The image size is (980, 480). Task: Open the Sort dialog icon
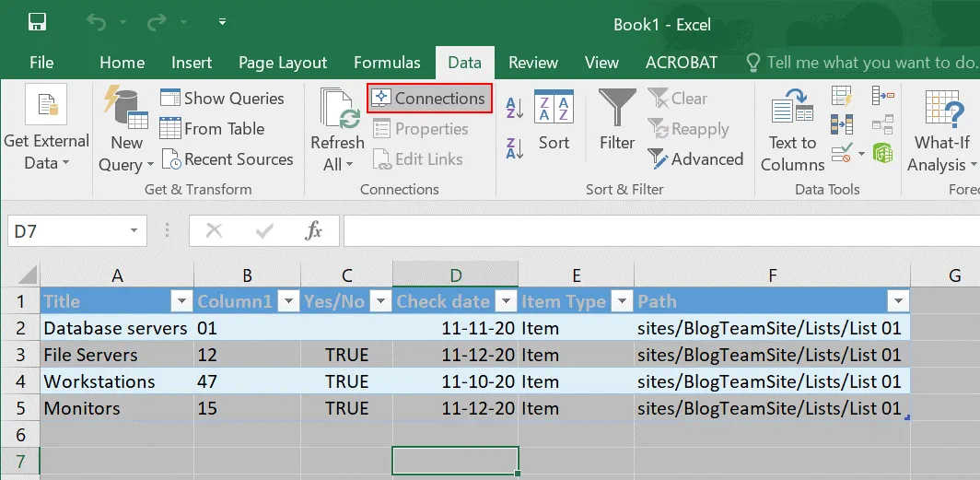click(554, 108)
